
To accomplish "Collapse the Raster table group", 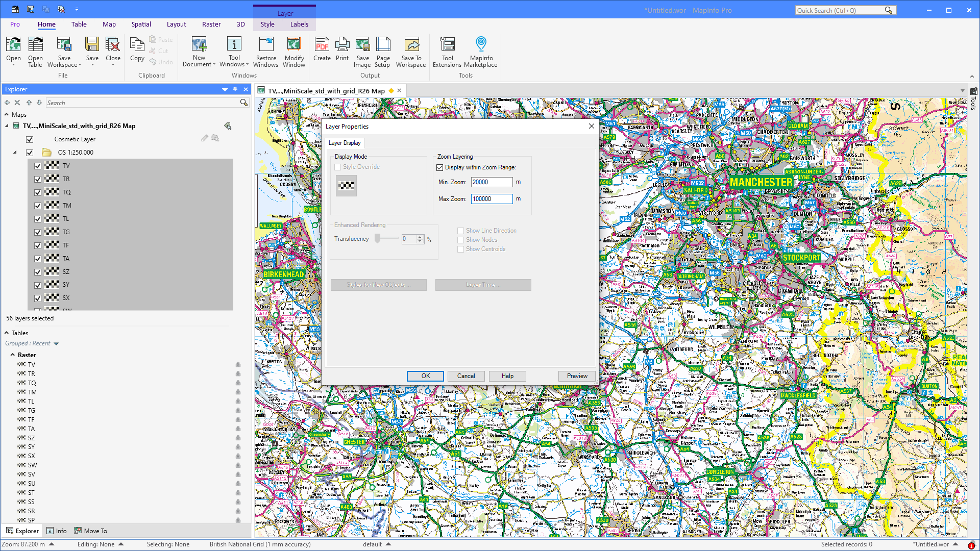I will click(13, 355).
